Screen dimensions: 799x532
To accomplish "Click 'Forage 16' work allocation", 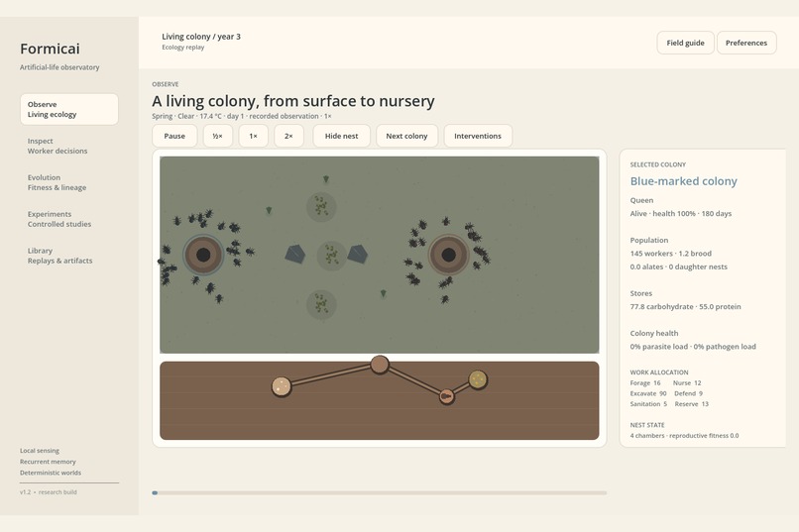I will [645, 382].
